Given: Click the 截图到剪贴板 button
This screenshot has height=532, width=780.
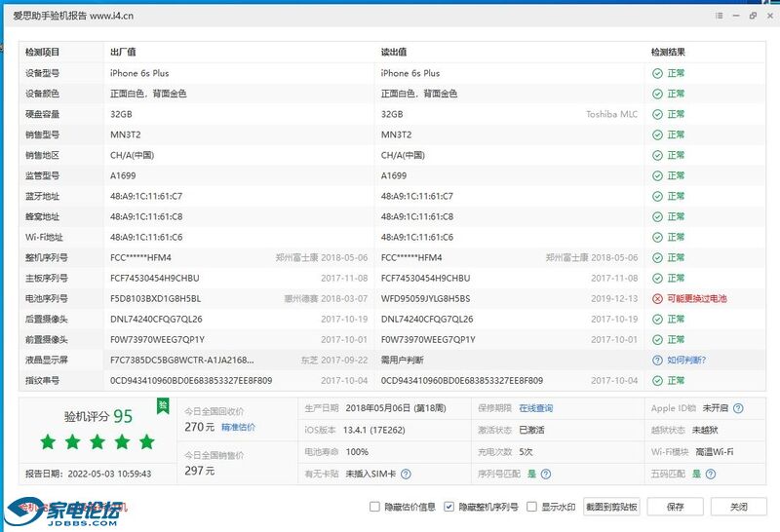Looking at the screenshot, I should (611, 507).
